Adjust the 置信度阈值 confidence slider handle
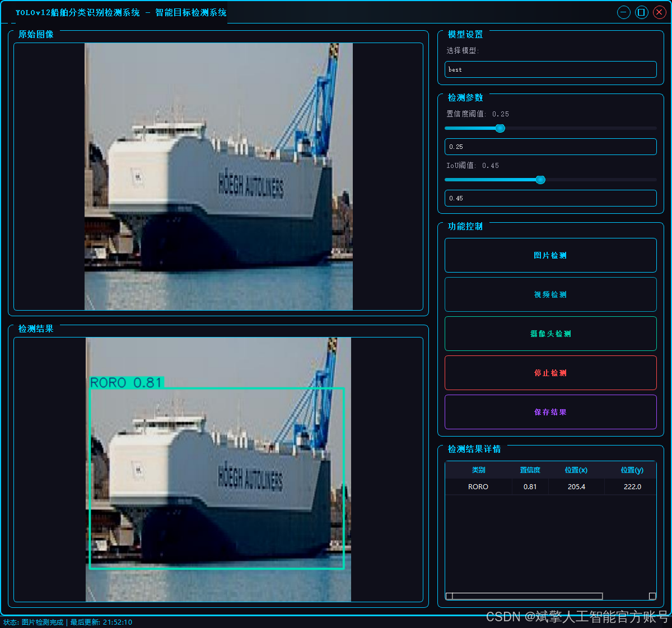 [x=500, y=128]
